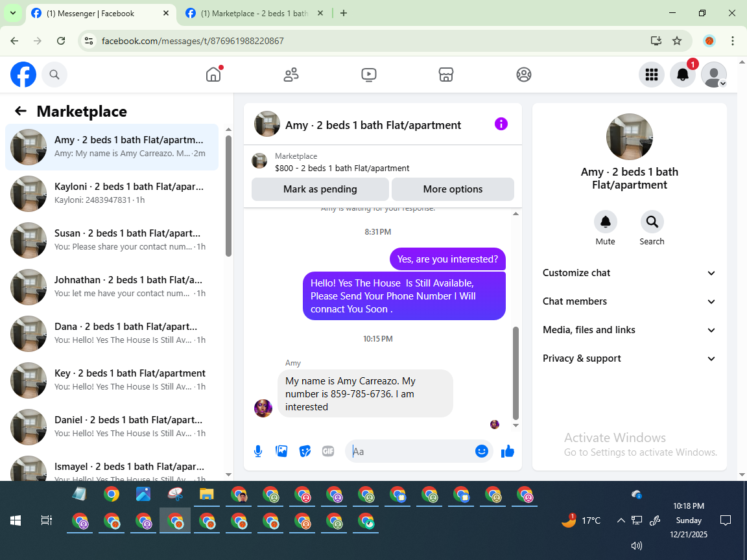
Task: Attach a file with the photo icon
Action: tap(281, 451)
